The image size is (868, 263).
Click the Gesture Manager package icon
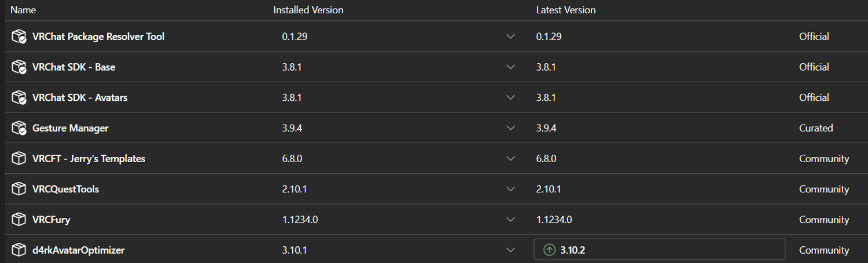point(19,128)
